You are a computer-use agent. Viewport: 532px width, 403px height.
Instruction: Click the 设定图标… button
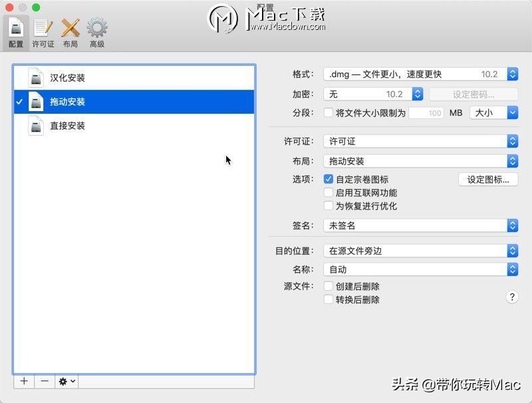pyautogui.click(x=488, y=180)
